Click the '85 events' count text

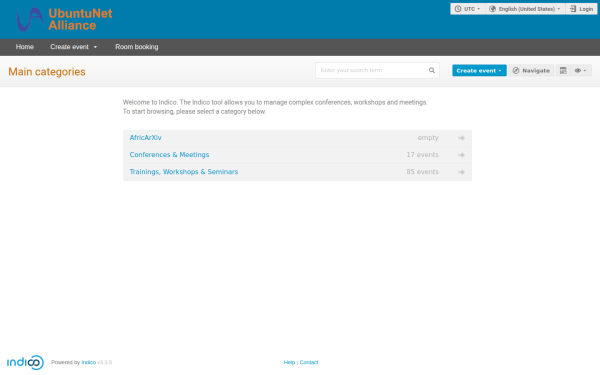click(422, 172)
